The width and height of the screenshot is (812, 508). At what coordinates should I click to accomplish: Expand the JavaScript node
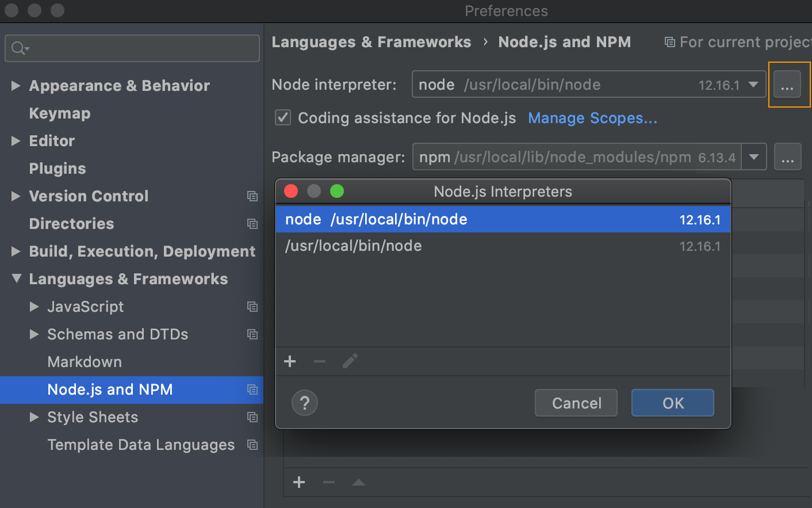(x=35, y=307)
